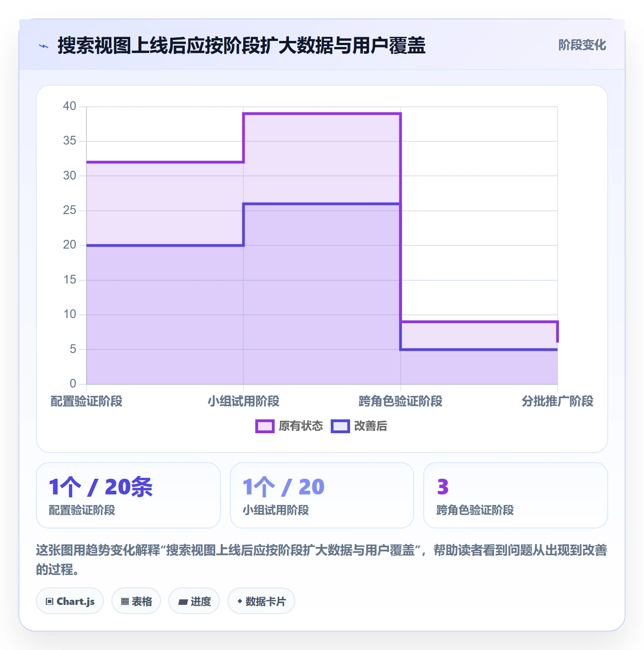
Task: Click the y-axis value 25
Action: pos(69,210)
